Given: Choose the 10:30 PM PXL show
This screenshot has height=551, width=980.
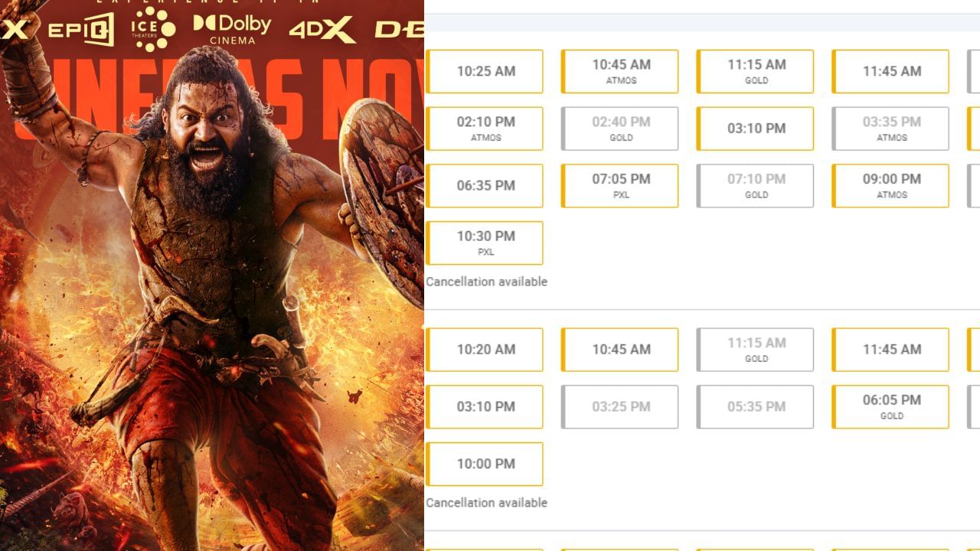Looking at the screenshot, I should tap(485, 243).
